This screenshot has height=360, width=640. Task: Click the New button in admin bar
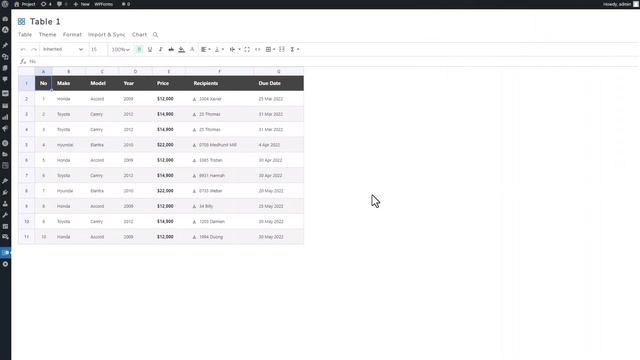tap(81, 4)
